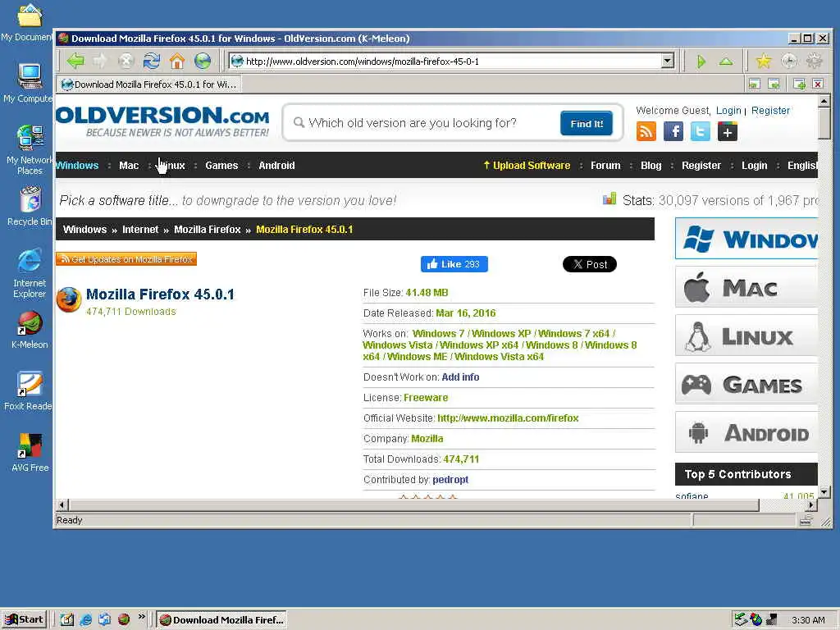
Task: Open the Blog navigation menu item
Action: (651, 166)
